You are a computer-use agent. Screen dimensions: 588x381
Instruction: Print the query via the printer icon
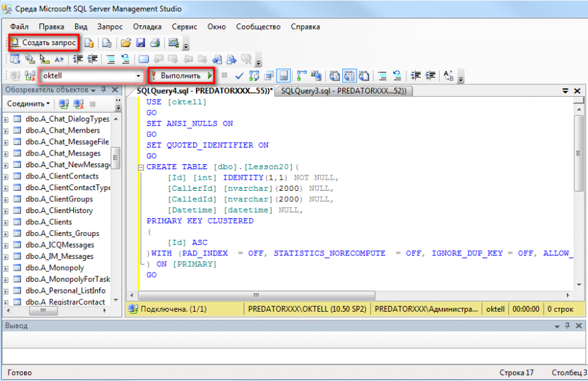click(157, 42)
